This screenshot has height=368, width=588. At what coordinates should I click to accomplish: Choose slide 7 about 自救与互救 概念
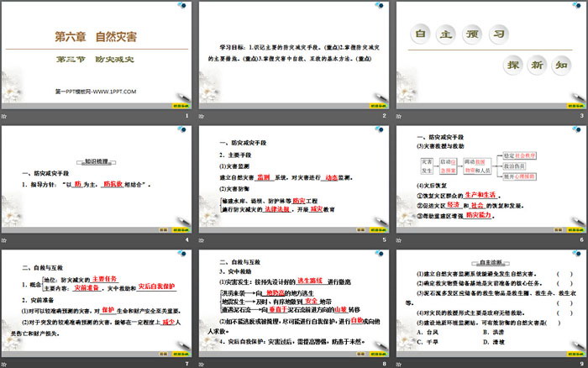(x=97, y=302)
